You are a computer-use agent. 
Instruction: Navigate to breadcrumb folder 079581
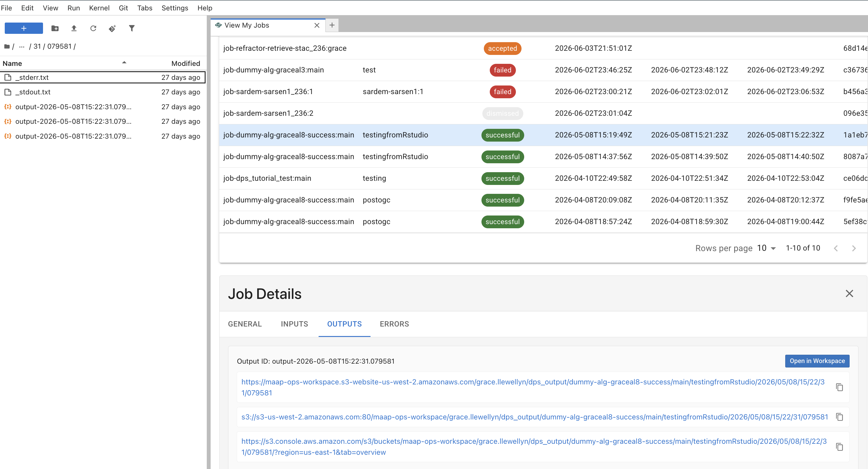(x=59, y=46)
